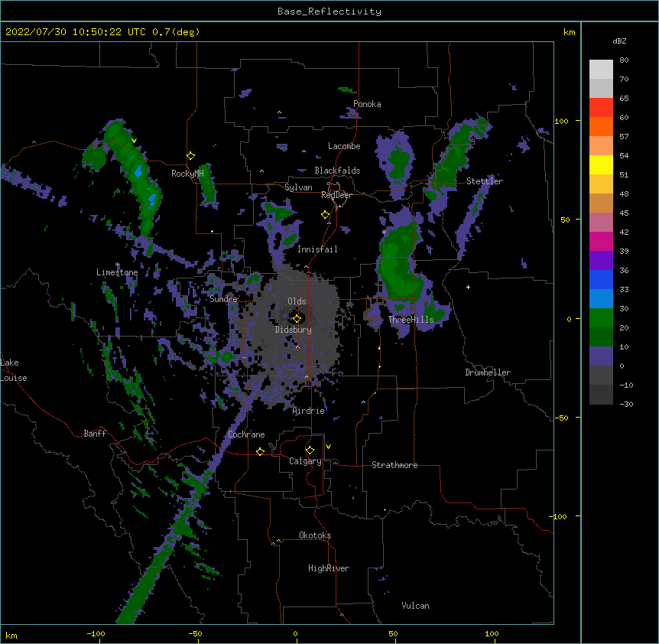The width and height of the screenshot is (659, 644).
Task: Click the 100 tick on the right axis
Action: [x=561, y=121]
